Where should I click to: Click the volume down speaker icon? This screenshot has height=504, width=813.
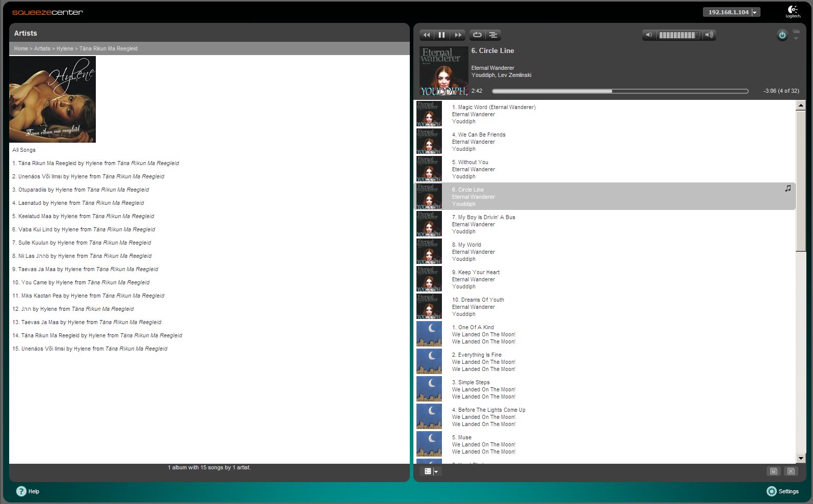[649, 35]
